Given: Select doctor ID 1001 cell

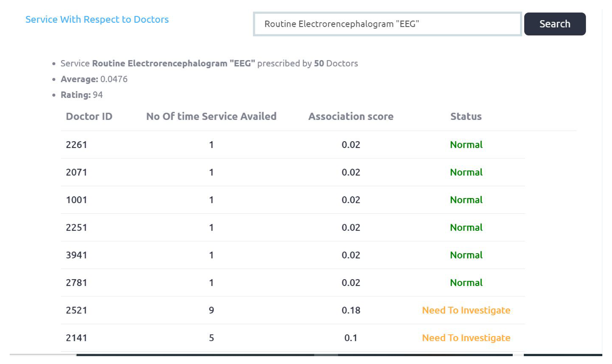Looking at the screenshot, I should point(76,200).
